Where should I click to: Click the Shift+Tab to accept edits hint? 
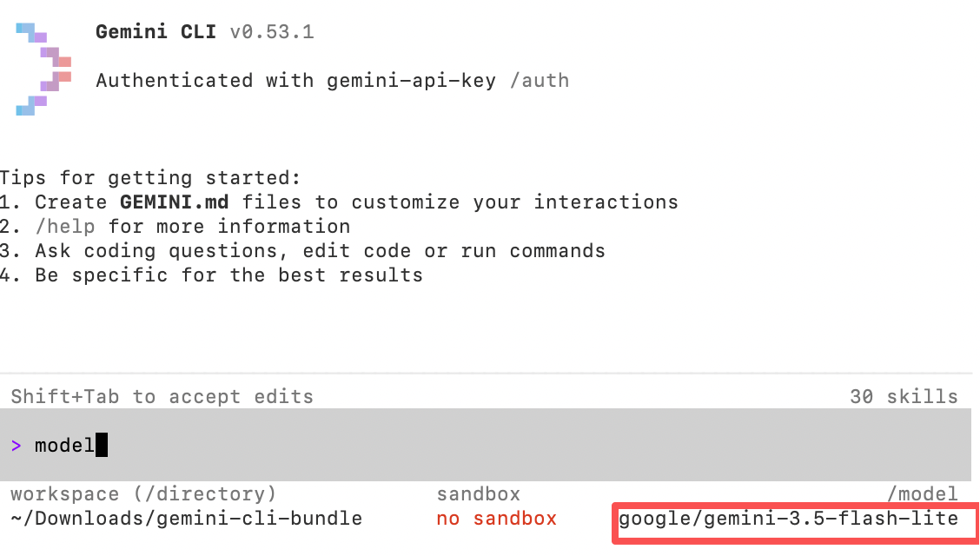pos(162,397)
